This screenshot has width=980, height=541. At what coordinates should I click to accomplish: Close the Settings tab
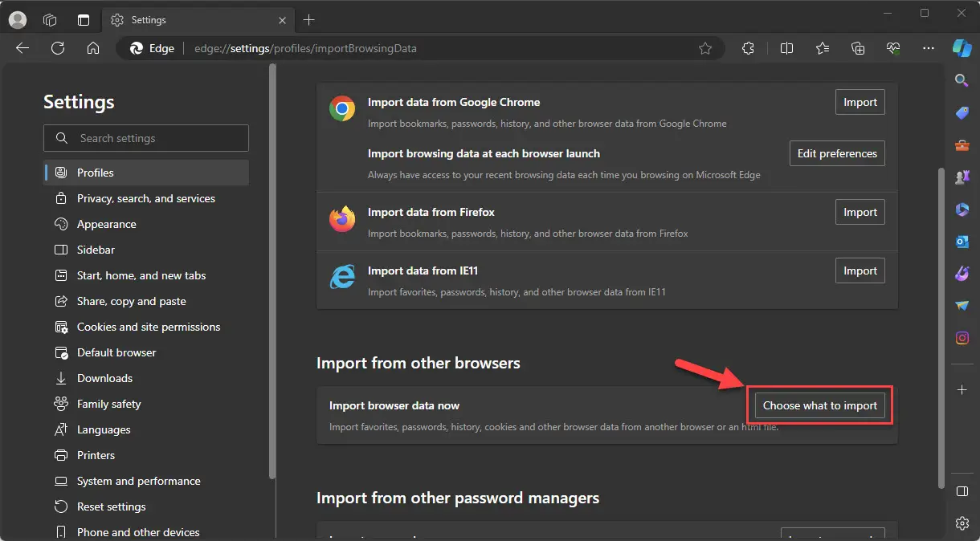pos(282,20)
